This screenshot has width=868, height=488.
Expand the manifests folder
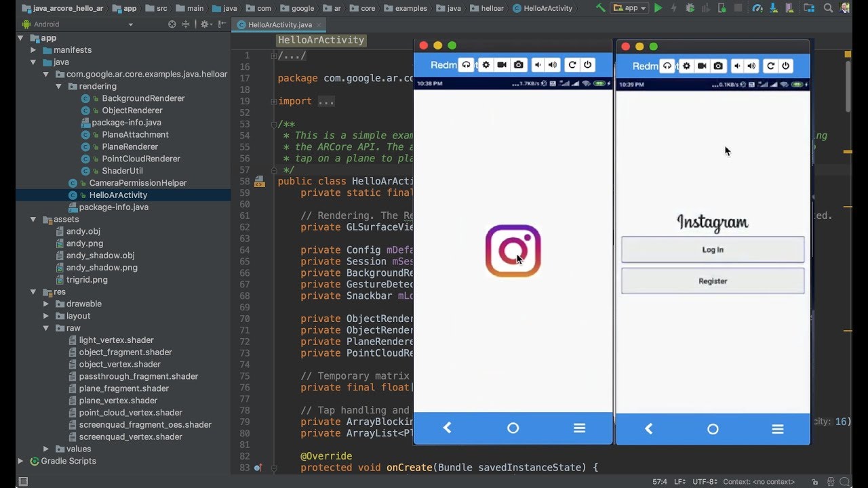coord(34,50)
